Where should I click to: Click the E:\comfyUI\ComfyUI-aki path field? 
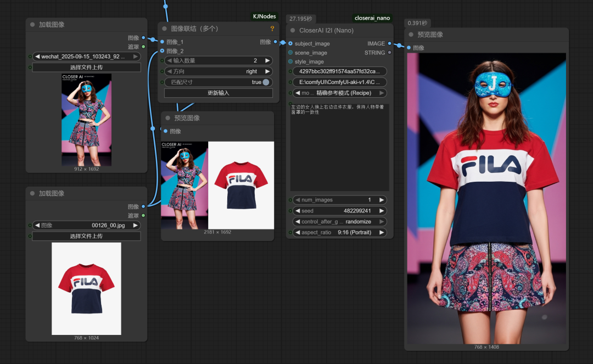(340, 82)
